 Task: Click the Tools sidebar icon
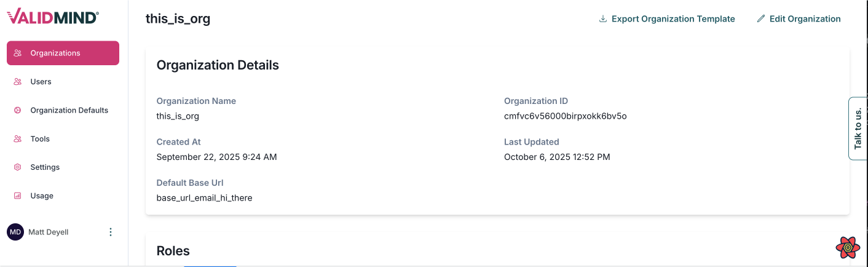(18, 139)
